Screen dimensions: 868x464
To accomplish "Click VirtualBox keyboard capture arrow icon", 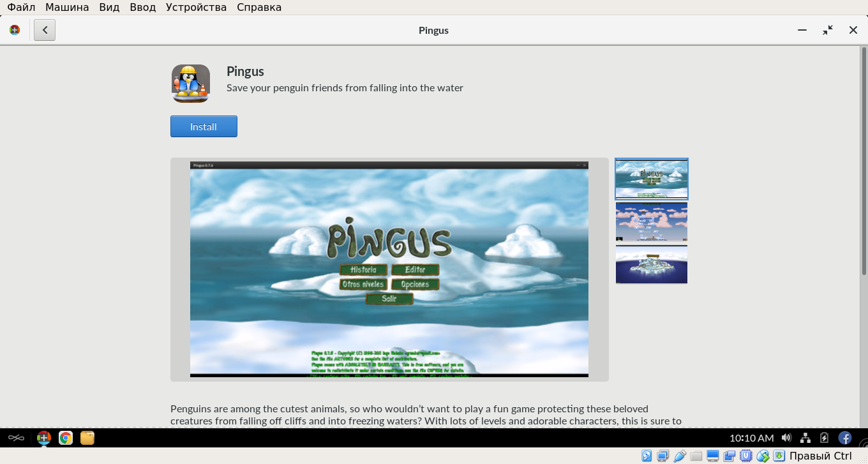I will [x=779, y=456].
